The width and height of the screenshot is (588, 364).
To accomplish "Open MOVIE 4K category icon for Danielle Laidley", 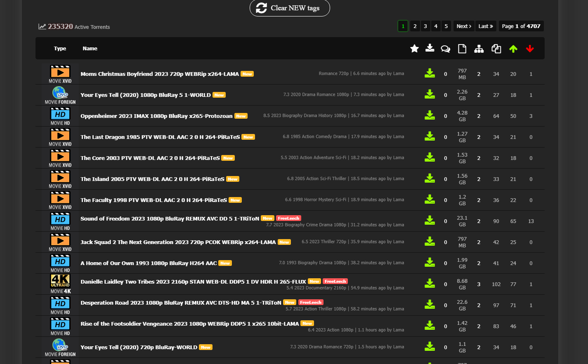I will pyautogui.click(x=60, y=284).
